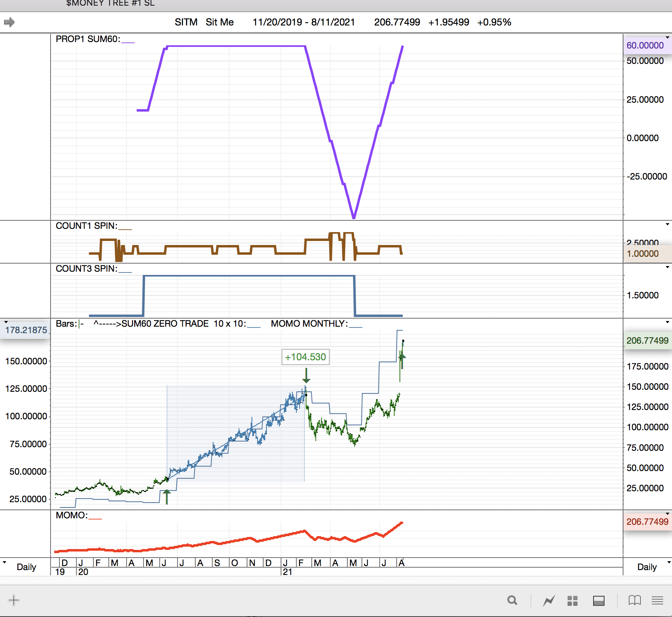
Task: Toggle the split panel layout icon
Action: point(598,601)
